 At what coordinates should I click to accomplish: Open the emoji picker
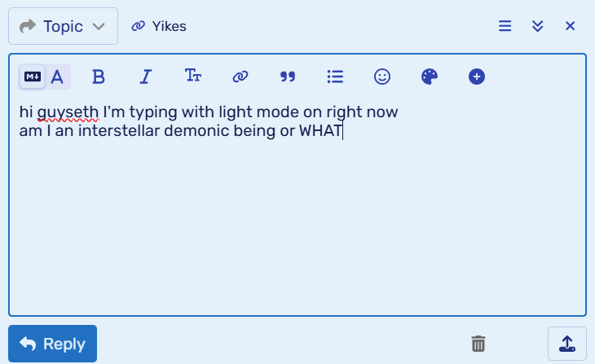click(382, 77)
